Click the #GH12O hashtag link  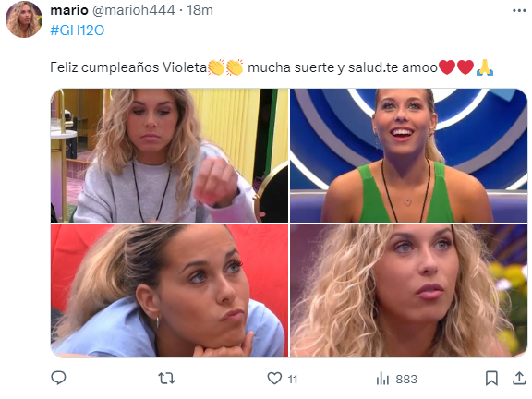pyautogui.click(x=78, y=30)
